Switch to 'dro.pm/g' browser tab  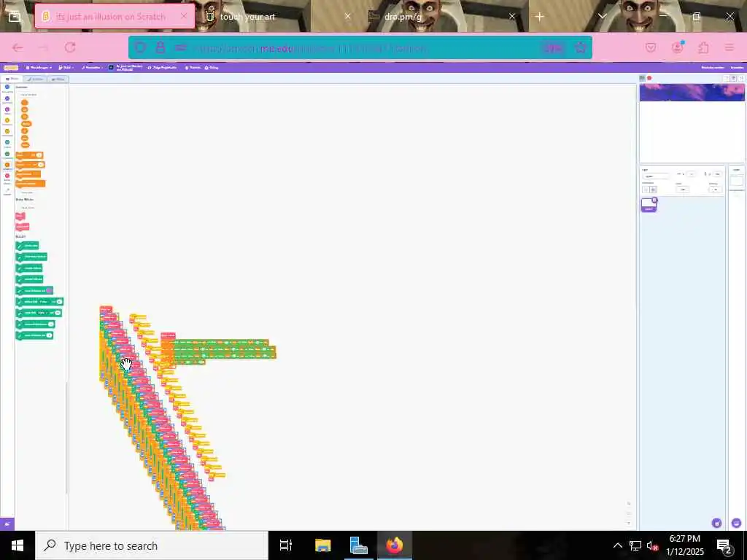[443, 16]
